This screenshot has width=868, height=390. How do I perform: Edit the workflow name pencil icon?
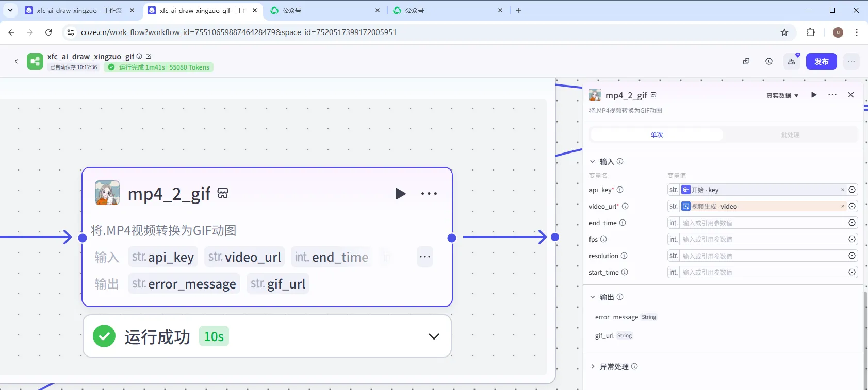pyautogui.click(x=149, y=56)
